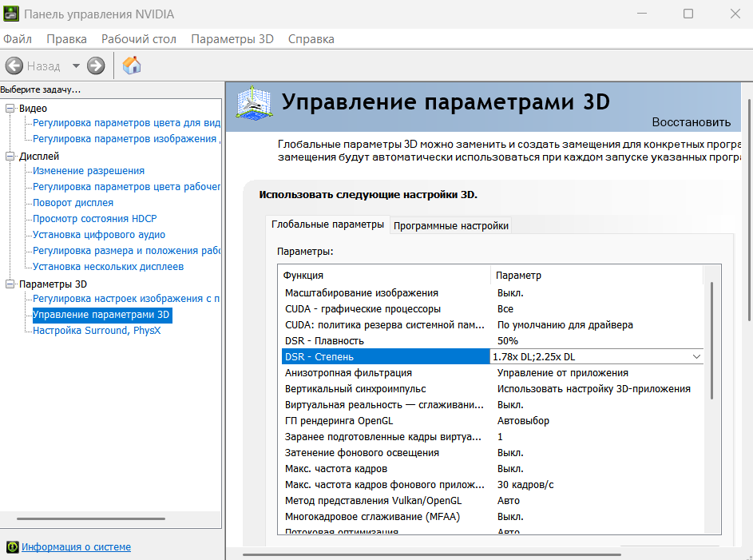This screenshot has height=560, width=753.
Task: Switch to Программные настройки tab
Action: pyautogui.click(x=451, y=225)
